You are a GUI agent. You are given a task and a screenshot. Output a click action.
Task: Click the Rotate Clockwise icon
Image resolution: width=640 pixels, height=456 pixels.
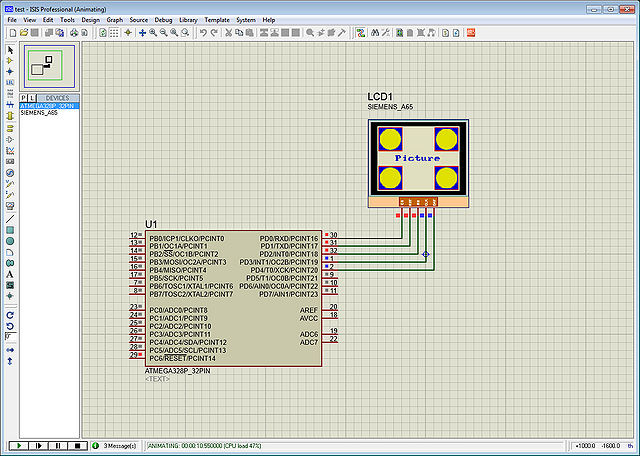tap(10, 315)
